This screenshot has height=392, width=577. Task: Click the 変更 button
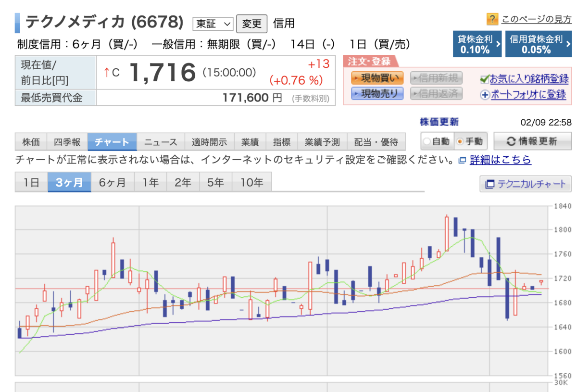[x=251, y=23]
